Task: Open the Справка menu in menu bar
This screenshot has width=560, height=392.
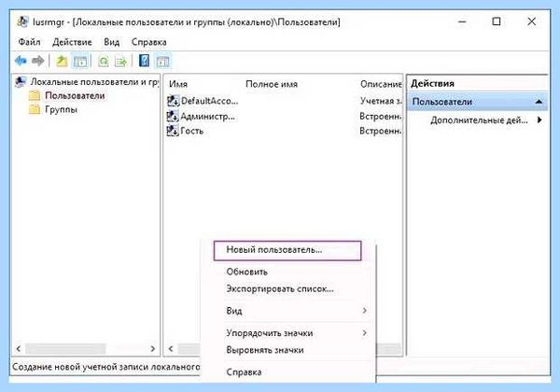Action: click(149, 42)
